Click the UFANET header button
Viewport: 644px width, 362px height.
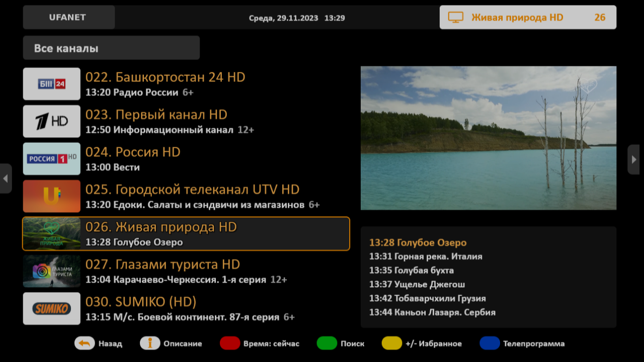68,17
